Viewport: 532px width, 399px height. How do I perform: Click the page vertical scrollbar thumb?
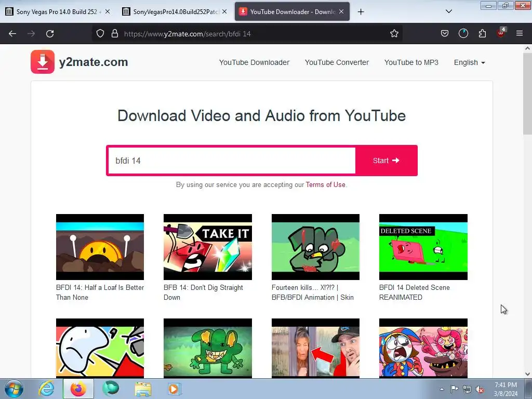(527, 94)
